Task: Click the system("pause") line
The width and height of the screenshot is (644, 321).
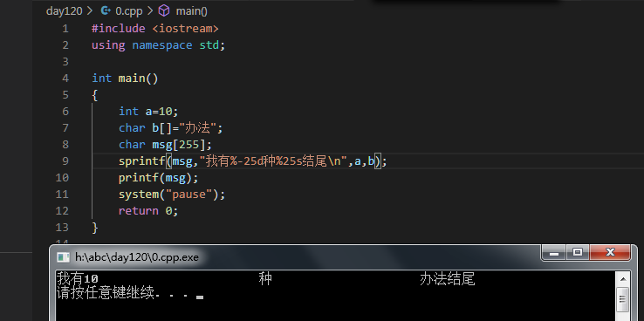Action: click(172, 195)
